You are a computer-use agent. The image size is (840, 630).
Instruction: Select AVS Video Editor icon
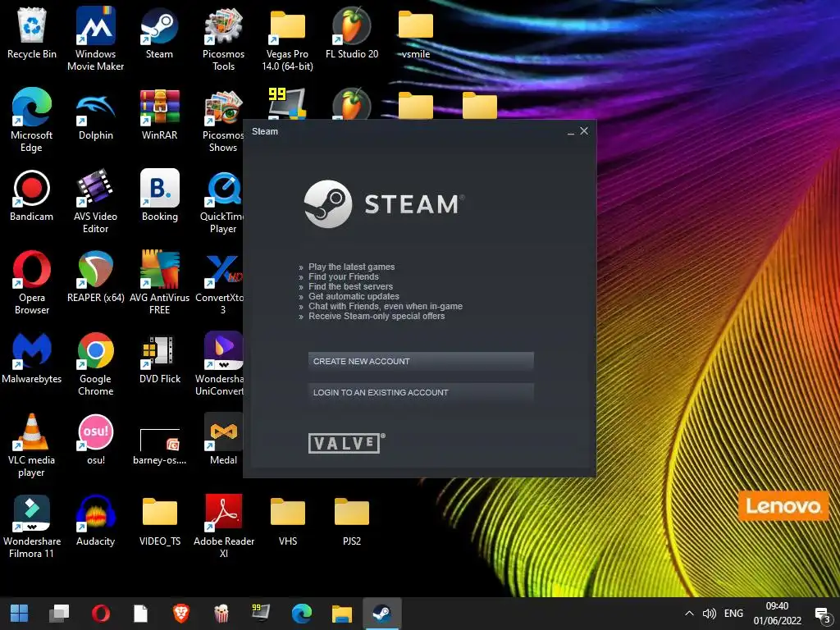[x=95, y=202]
